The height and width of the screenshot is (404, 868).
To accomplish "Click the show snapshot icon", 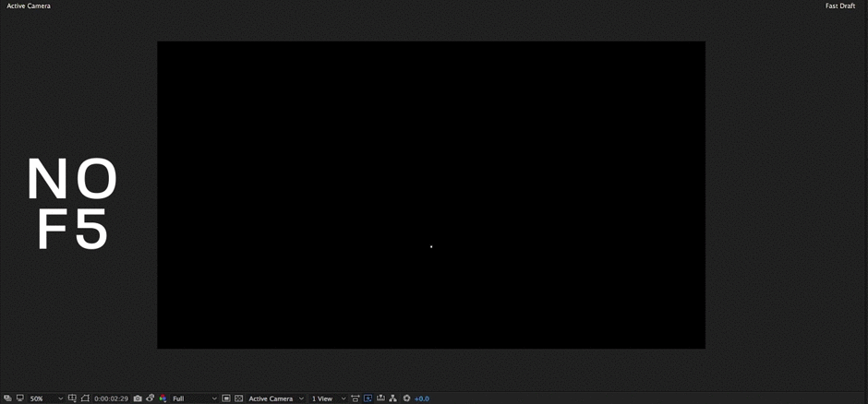I will [150, 398].
